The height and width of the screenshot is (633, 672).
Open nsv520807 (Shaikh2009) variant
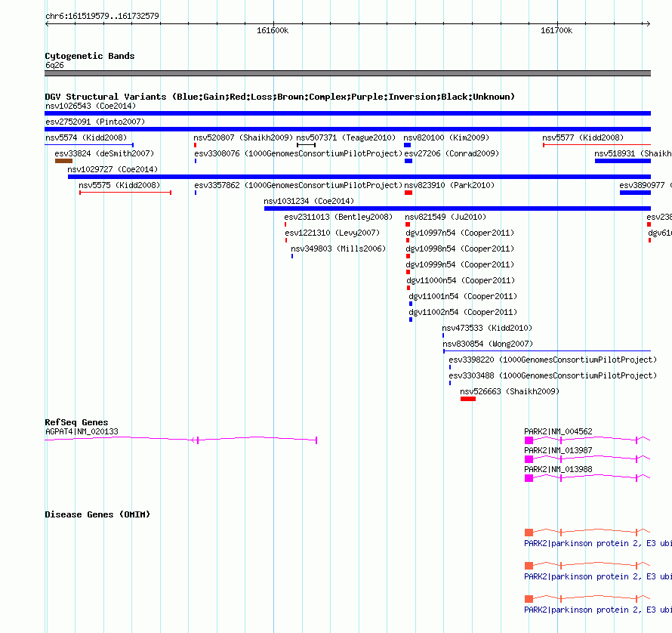(x=243, y=137)
